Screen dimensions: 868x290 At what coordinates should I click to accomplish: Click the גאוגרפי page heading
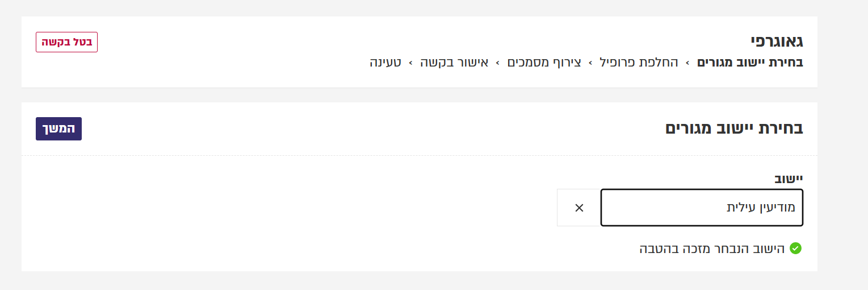pos(777,41)
